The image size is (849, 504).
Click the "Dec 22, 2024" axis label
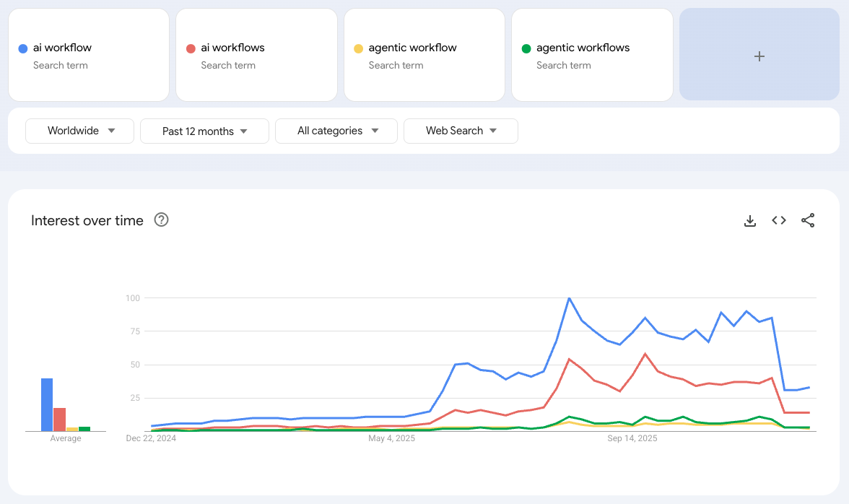[x=152, y=438]
